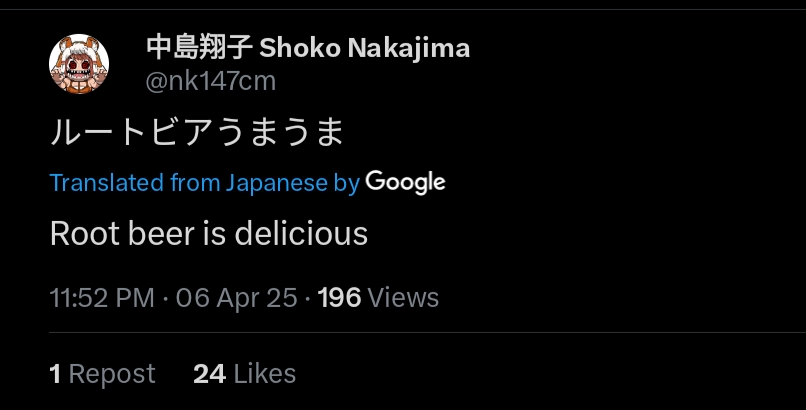Viewport: 806px width, 410px height.
Task: Open the 'Repost' list label
Action: tap(112, 374)
